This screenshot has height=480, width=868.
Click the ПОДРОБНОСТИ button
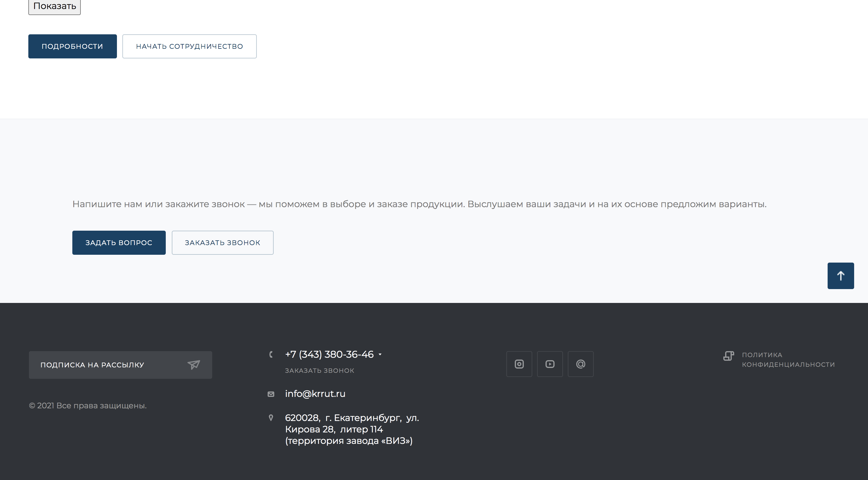(x=72, y=46)
